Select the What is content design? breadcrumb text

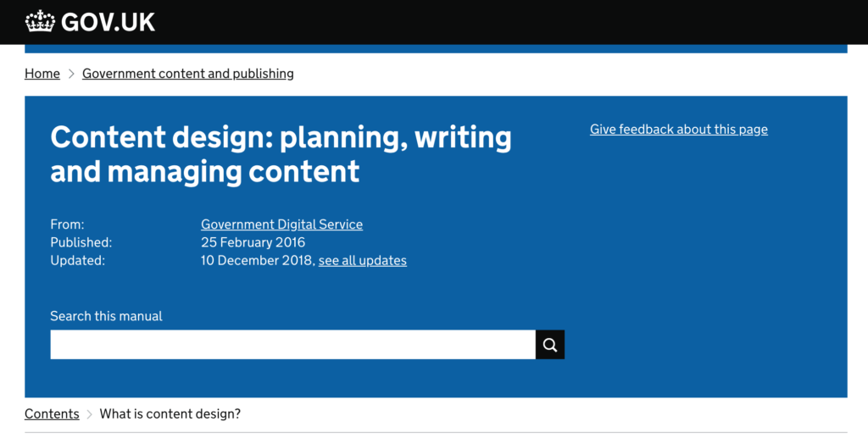point(170,414)
